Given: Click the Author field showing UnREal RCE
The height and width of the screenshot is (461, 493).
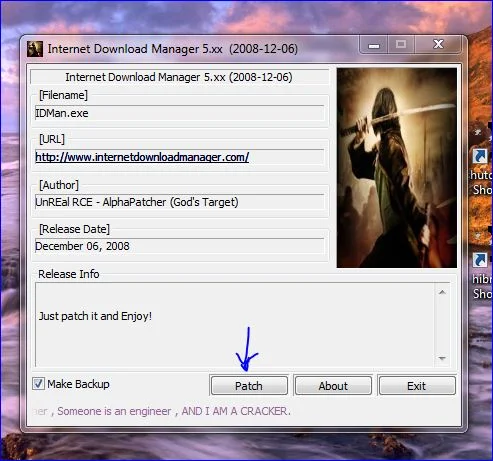Looking at the screenshot, I should pyautogui.click(x=180, y=202).
